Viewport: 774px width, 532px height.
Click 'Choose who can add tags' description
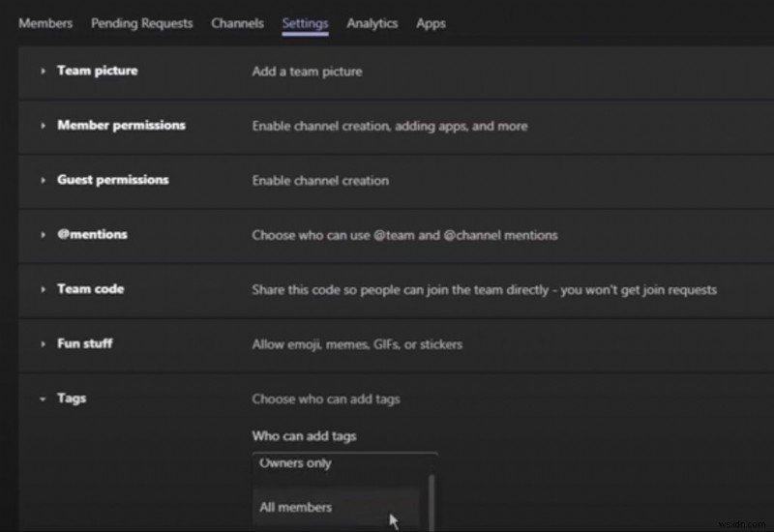[326, 399]
